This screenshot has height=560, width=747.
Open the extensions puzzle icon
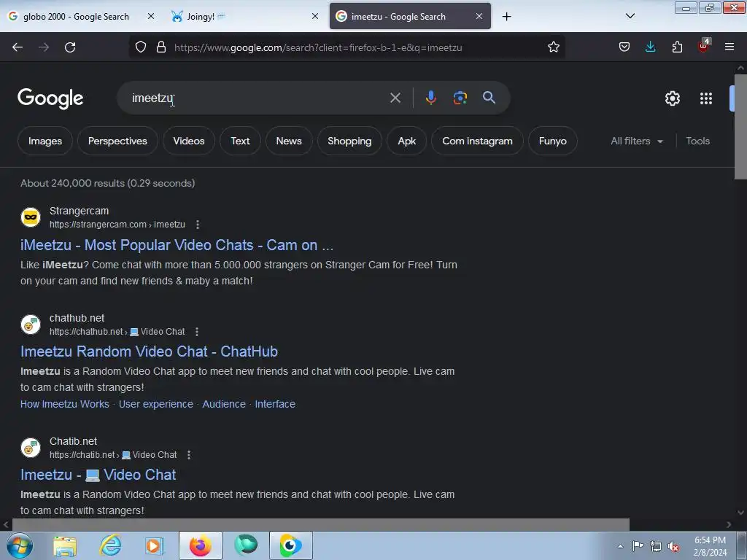677,47
